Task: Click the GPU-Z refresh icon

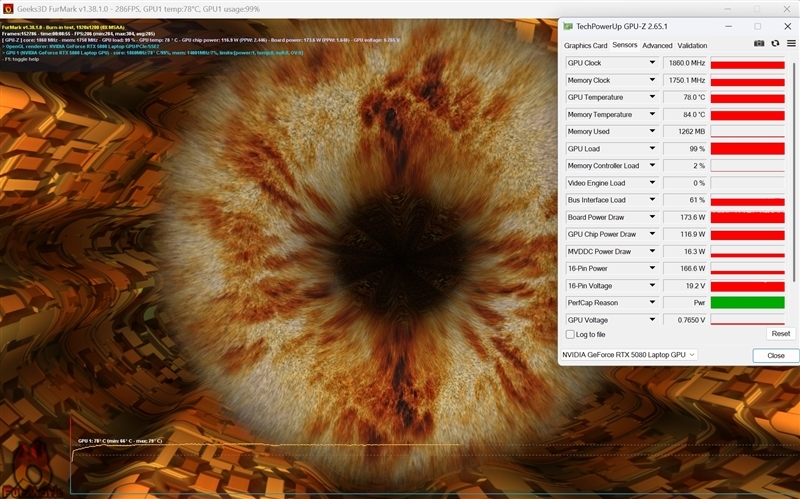Action: [775, 44]
